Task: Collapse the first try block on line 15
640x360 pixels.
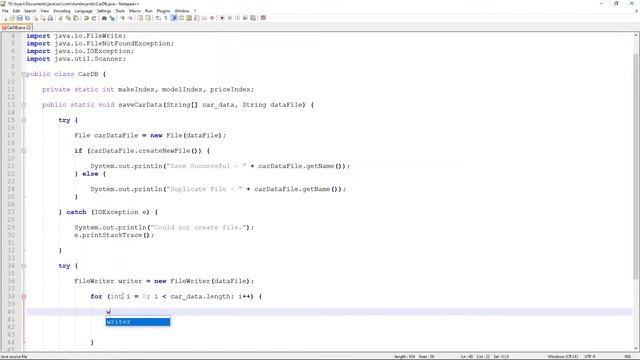Action: 24,120
